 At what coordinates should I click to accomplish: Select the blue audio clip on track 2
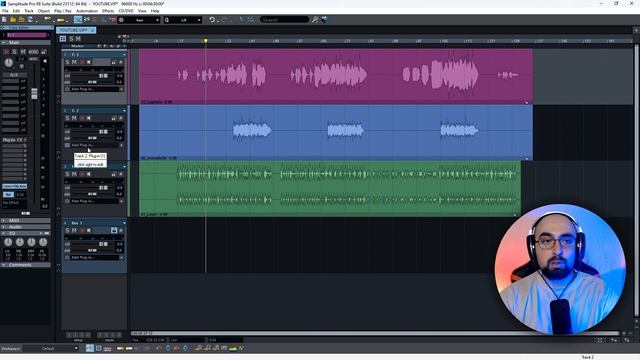click(336, 132)
